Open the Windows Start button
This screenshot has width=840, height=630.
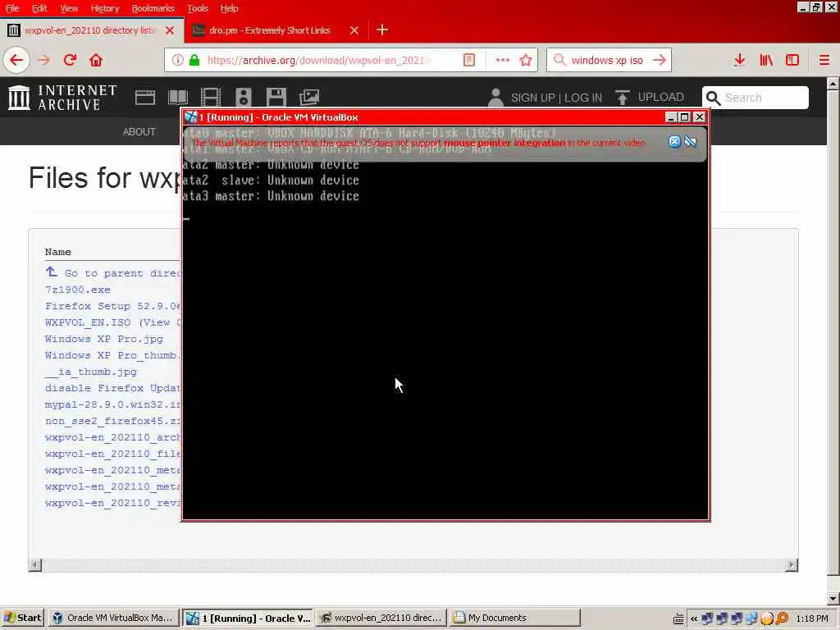point(22,618)
